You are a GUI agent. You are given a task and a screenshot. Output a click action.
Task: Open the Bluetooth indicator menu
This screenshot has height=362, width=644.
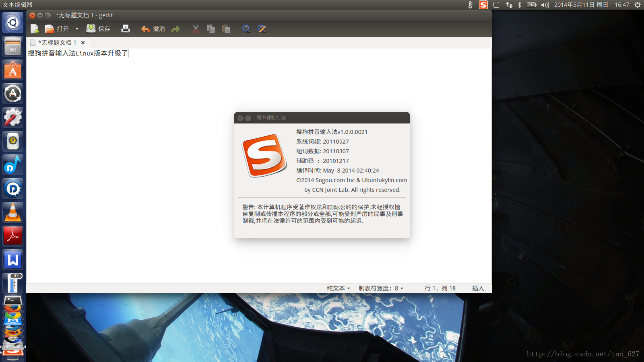520,5
